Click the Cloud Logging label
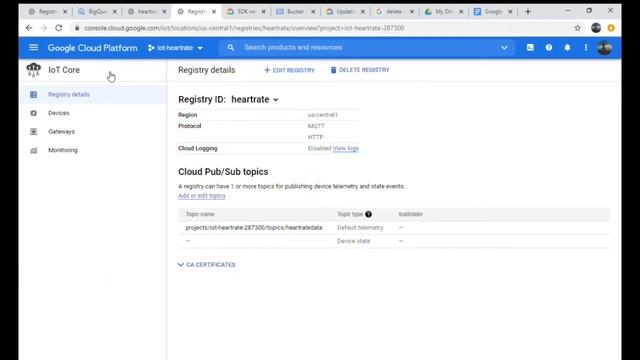This screenshot has width=640, height=360. click(198, 149)
